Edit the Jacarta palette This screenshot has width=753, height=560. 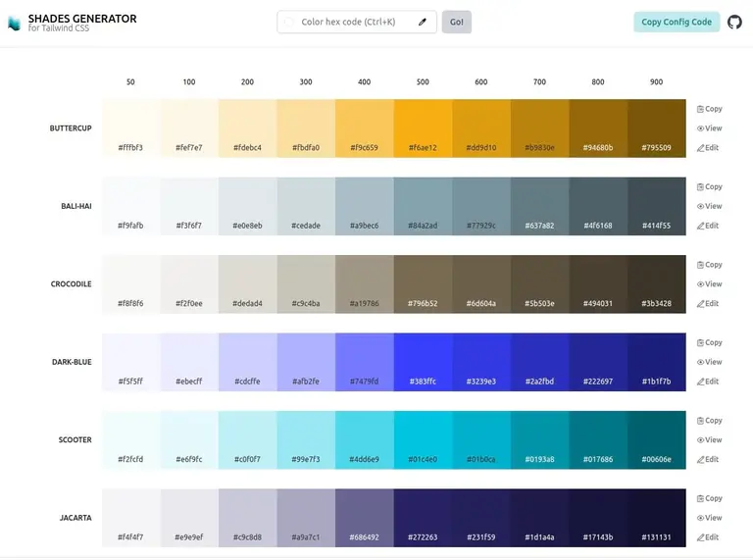click(x=708, y=537)
